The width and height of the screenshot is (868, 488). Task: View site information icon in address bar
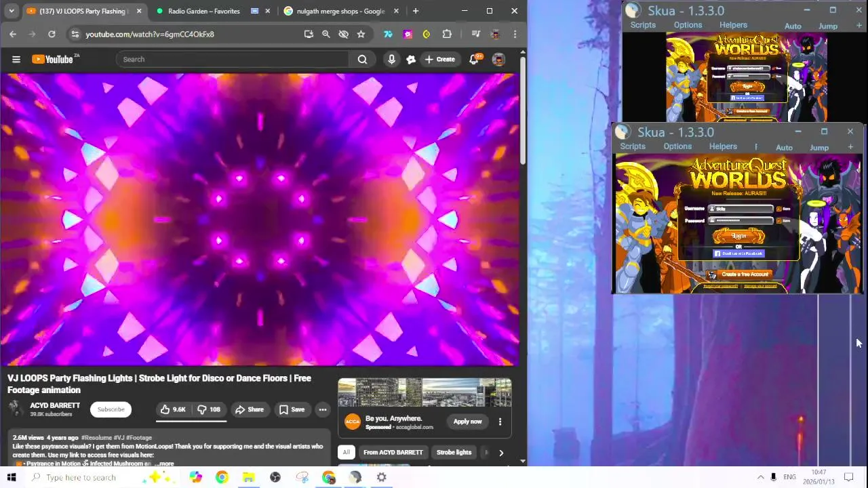(x=75, y=34)
